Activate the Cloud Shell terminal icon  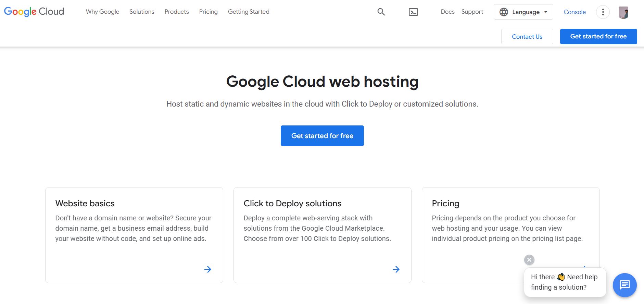click(x=413, y=12)
